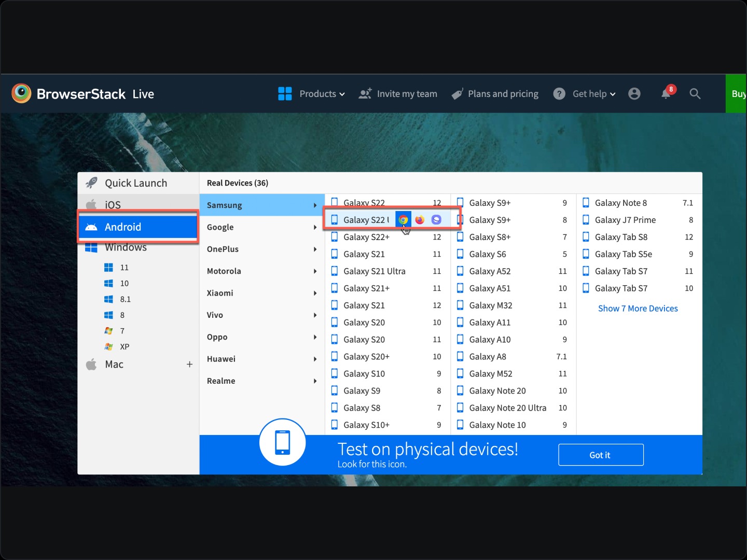
Task: Click the phone icon beside Galaxy S21 Ultra
Action: pos(335,271)
